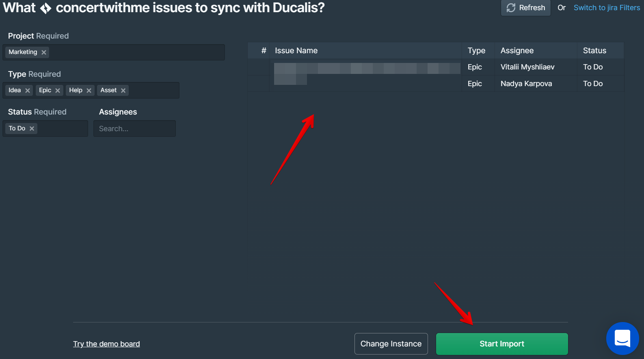This screenshot has height=359, width=644.
Task: Click the Assignee column header
Action: 517,50
